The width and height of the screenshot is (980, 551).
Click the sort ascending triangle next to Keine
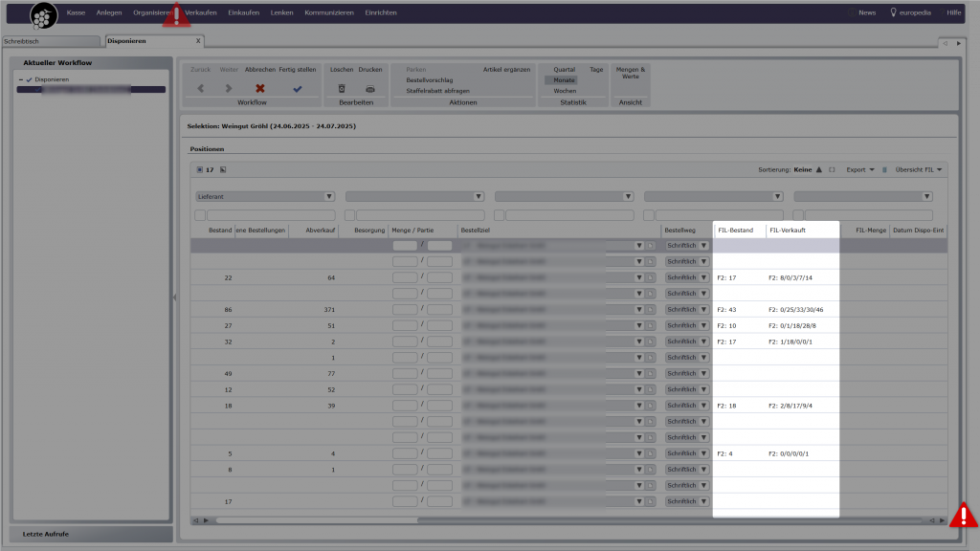click(819, 169)
